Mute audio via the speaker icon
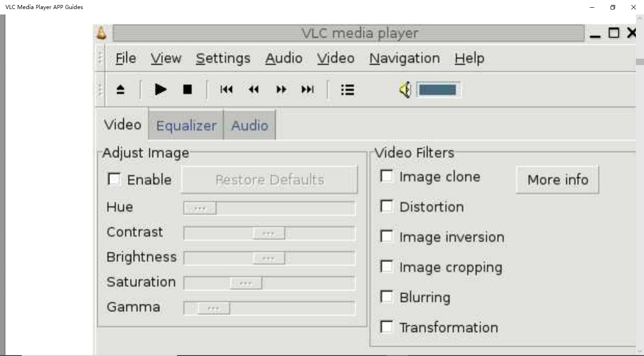644x356 pixels. point(405,90)
